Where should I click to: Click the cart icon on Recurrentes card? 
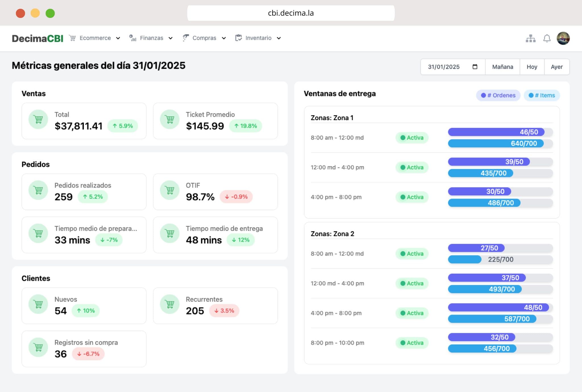pyautogui.click(x=170, y=304)
